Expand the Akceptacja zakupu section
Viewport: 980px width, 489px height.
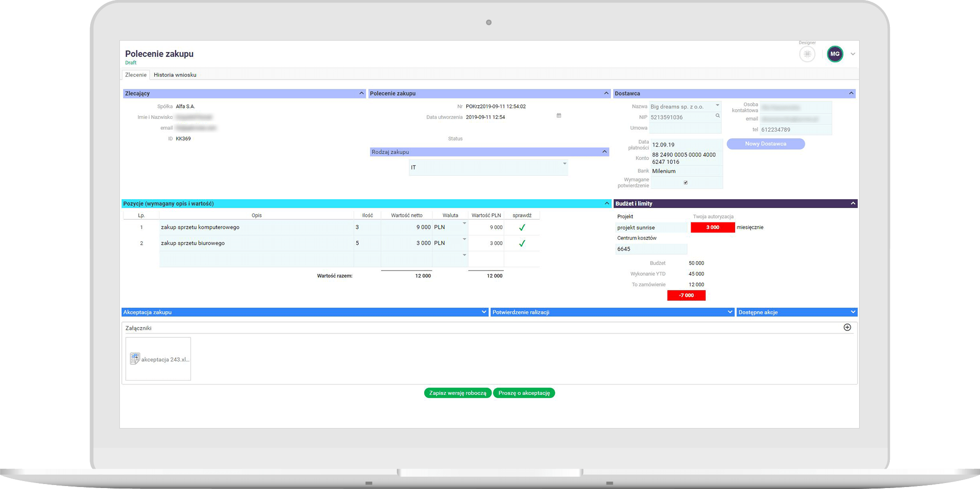point(484,312)
